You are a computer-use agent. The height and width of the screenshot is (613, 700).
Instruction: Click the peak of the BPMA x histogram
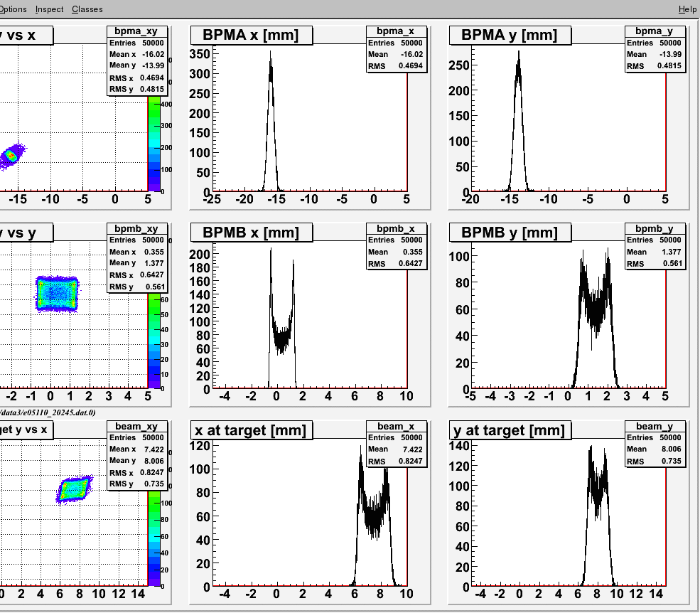(270, 52)
